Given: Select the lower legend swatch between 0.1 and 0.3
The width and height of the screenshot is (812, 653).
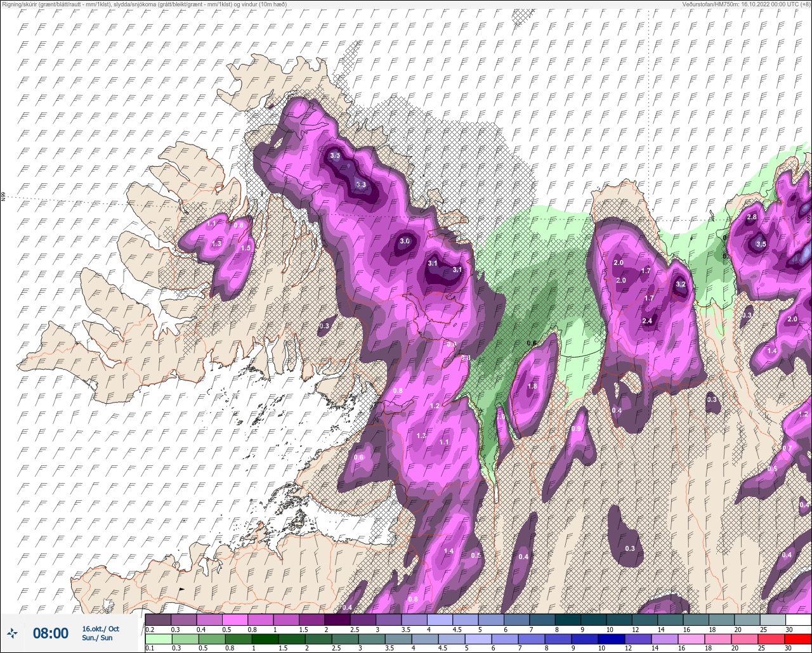Looking at the screenshot, I should (x=158, y=639).
